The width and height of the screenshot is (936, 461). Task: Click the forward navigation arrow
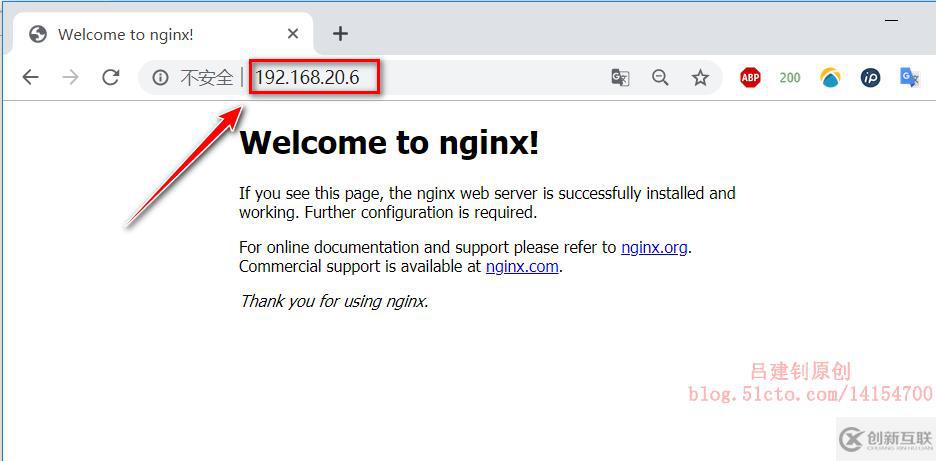point(70,77)
